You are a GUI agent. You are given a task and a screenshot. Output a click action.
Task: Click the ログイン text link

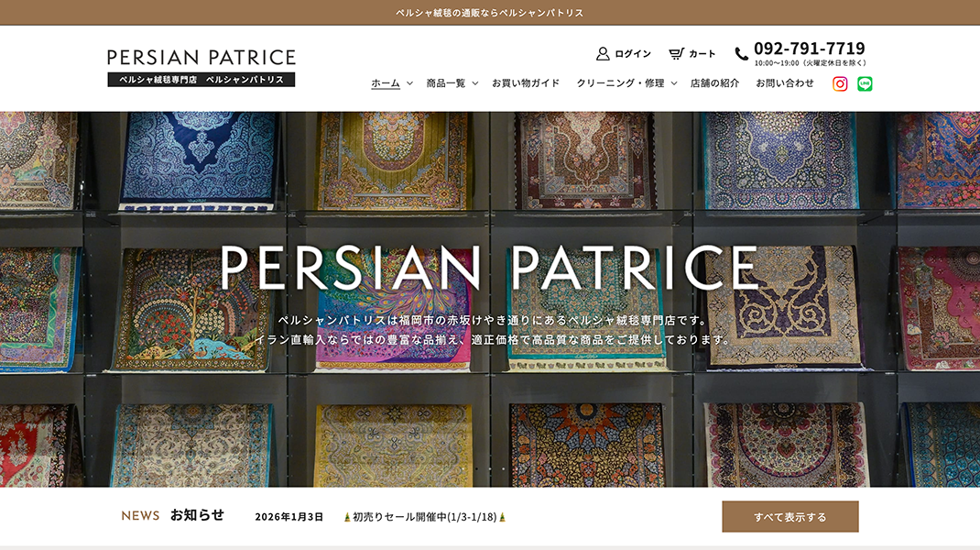tap(633, 54)
